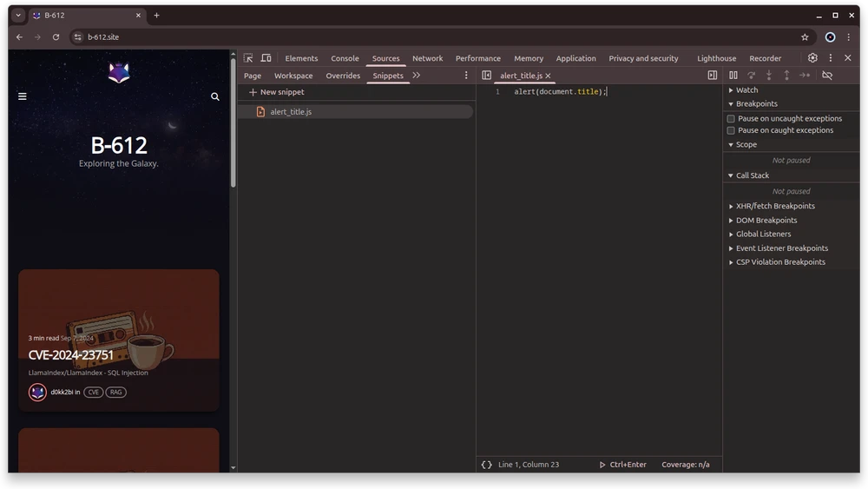The width and height of the screenshot is (868, 489).
Task: Click the pretty print braces icon
Action: 486,465
